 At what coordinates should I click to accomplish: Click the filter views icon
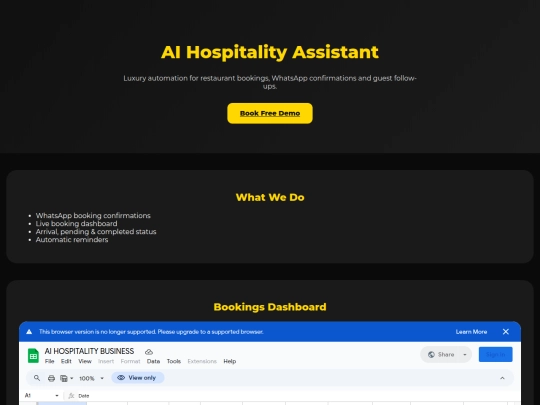point(64,378)
